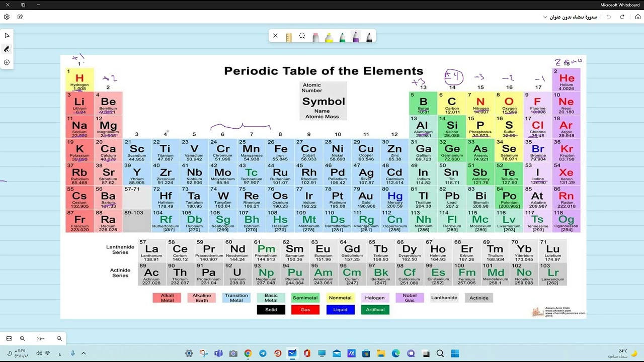Choose the purple pen
Screen dimensions: 644x362
coord(356,37)
